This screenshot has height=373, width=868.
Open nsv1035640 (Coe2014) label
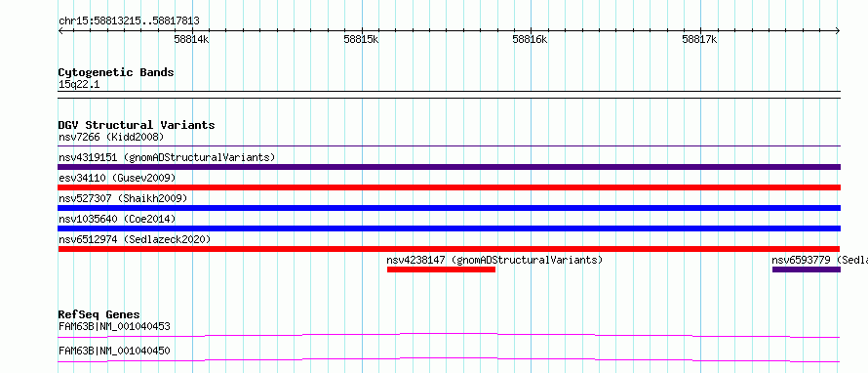(x=117, y=219)
